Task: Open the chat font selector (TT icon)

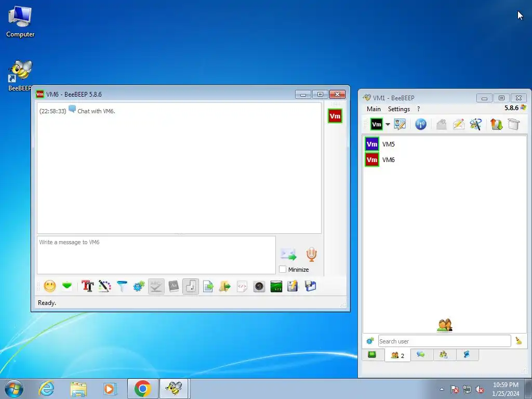Action: 87,286
